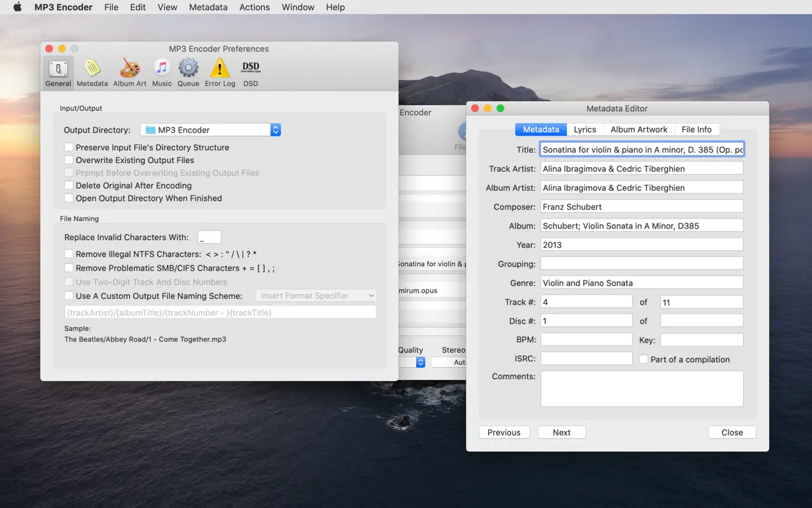Click the ISRC field
The width and height of the screenshot is (812, 508).
(x=586, y=358)
